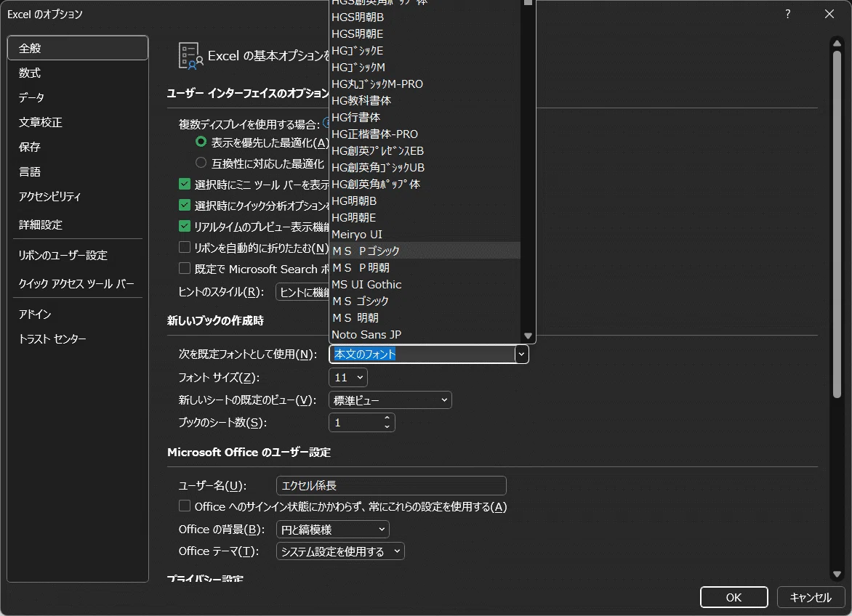The height and width of the screenshot is (616, 852).
Task: Enable Office へのサインイン状態にかかわらず checkbox
Action: (x=185, y=506)
